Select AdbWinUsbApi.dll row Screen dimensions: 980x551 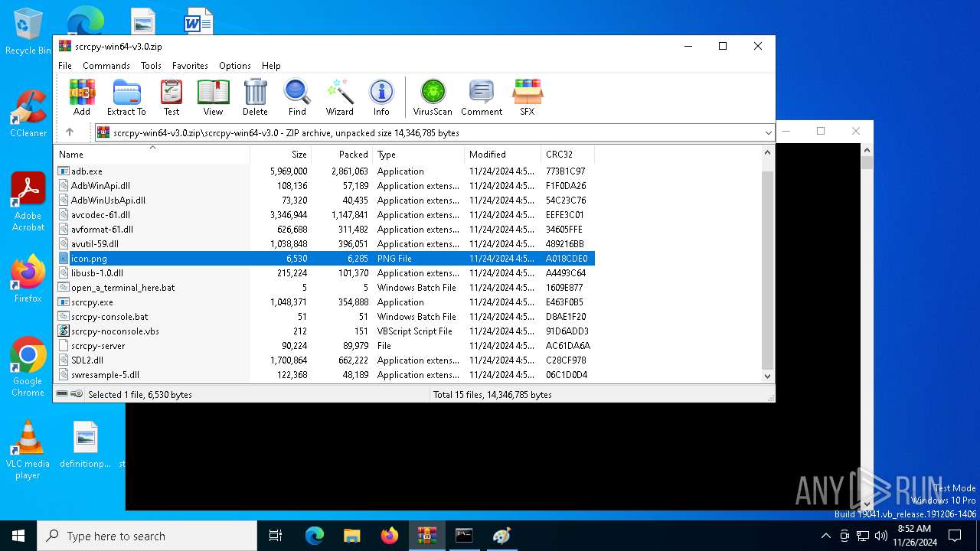point(325,201)
